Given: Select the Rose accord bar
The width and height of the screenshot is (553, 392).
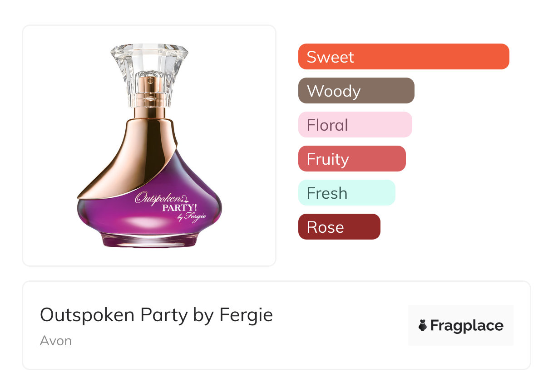Looking at the screenshot, I should pyautogui.click(x=339, y=227).
